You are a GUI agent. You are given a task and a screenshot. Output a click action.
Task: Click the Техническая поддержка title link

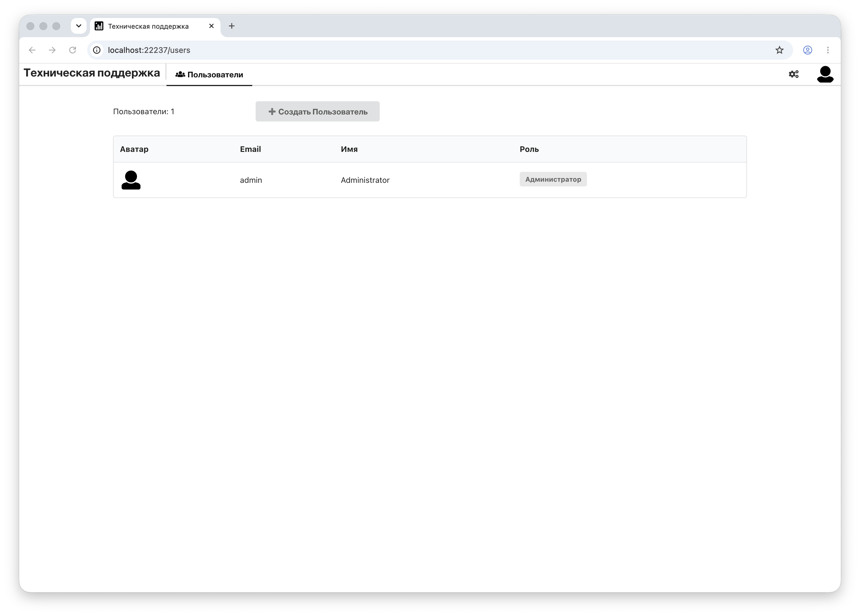pyautogui.click(x=92, y=73)
